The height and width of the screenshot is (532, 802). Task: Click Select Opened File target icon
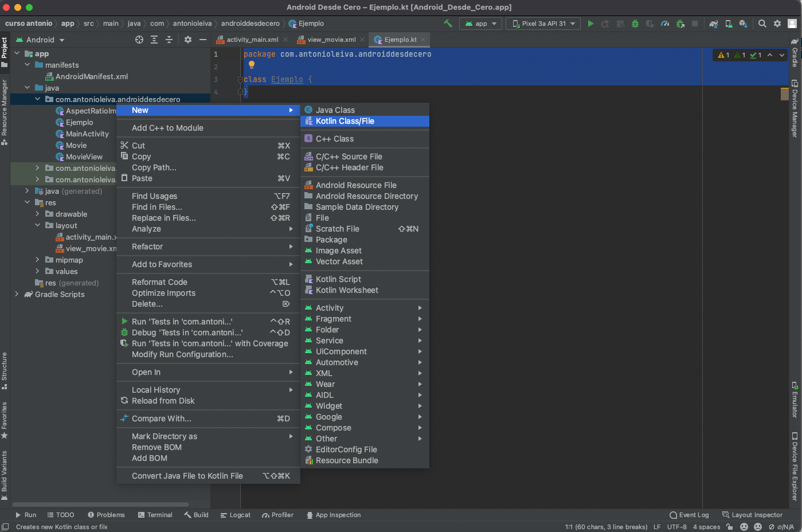[139, 40]
